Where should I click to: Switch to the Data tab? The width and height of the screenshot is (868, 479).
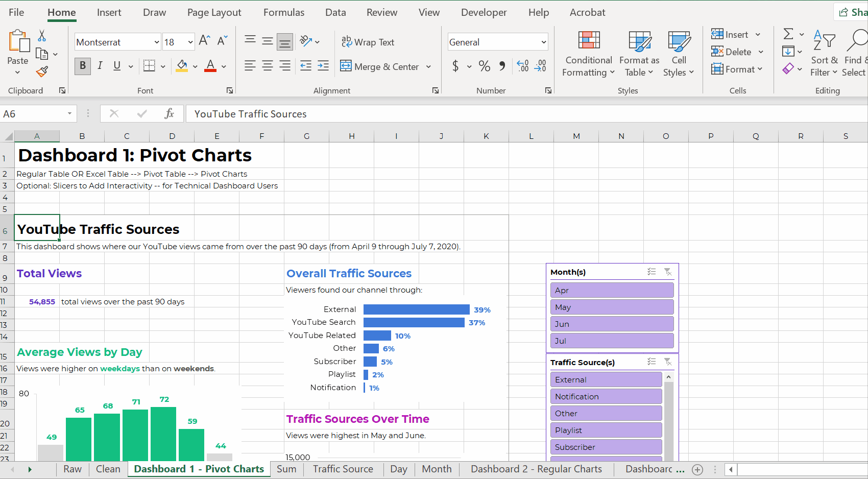pos(335,12)
